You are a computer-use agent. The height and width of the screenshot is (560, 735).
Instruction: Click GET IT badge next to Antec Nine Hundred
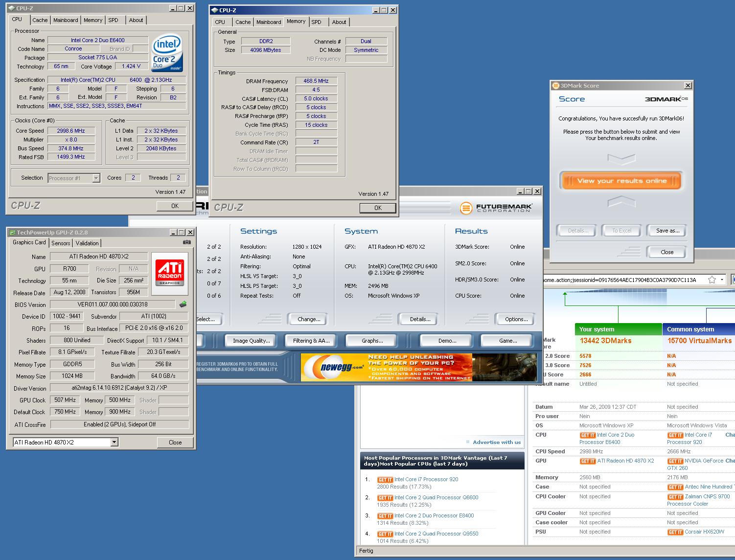(675, 487)
